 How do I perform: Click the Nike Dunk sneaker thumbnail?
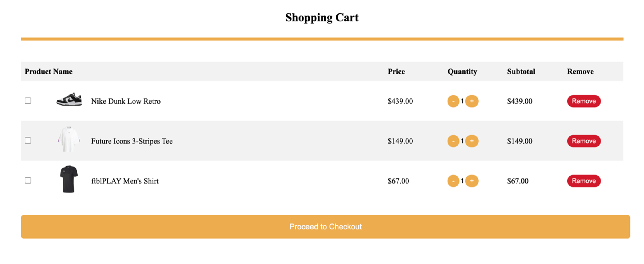69,100
